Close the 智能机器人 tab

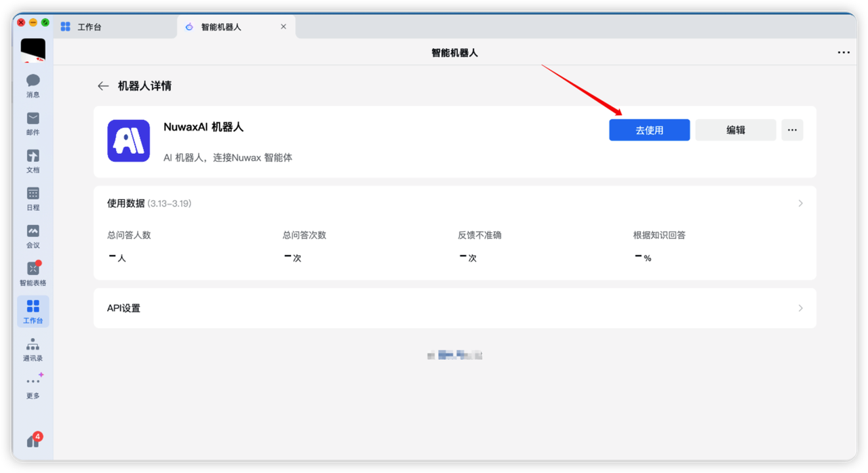click(283, 27)
